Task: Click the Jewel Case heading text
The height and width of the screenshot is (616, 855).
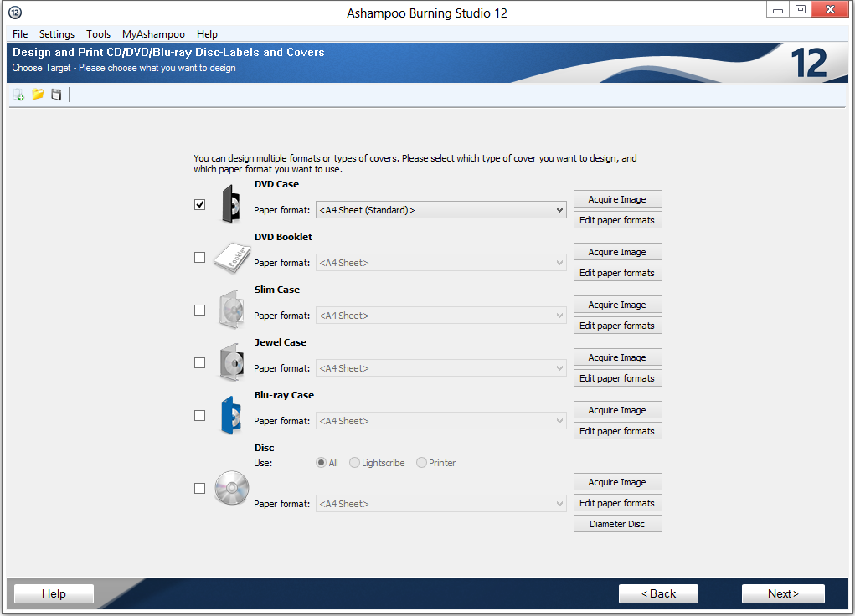Action: point(281,342)
